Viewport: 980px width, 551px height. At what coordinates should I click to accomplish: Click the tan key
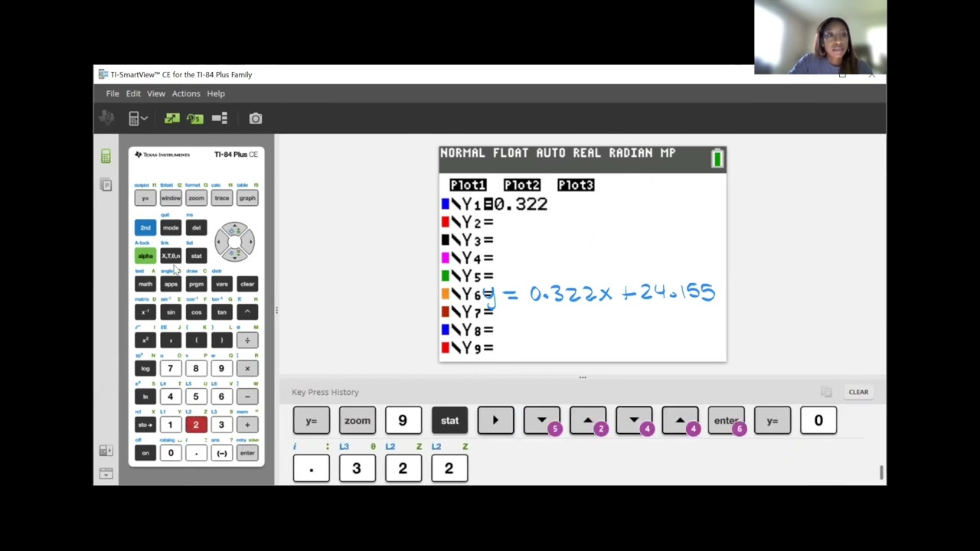[222, 312]
